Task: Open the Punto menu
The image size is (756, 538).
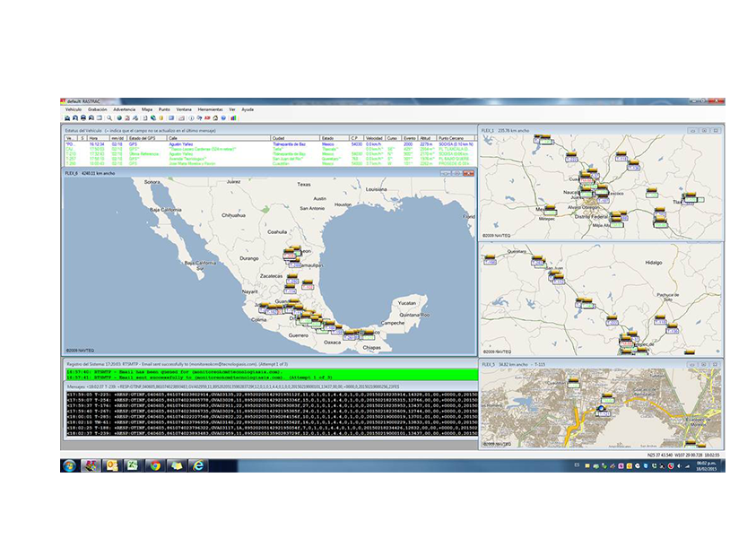Action: tap(164, 109)
